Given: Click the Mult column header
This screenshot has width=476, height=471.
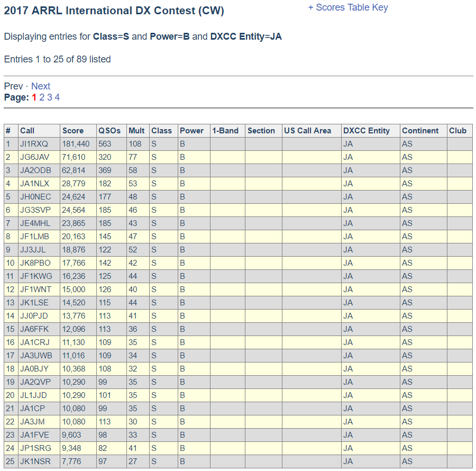Looking at the screenshot, I should (x=136, y=131).
